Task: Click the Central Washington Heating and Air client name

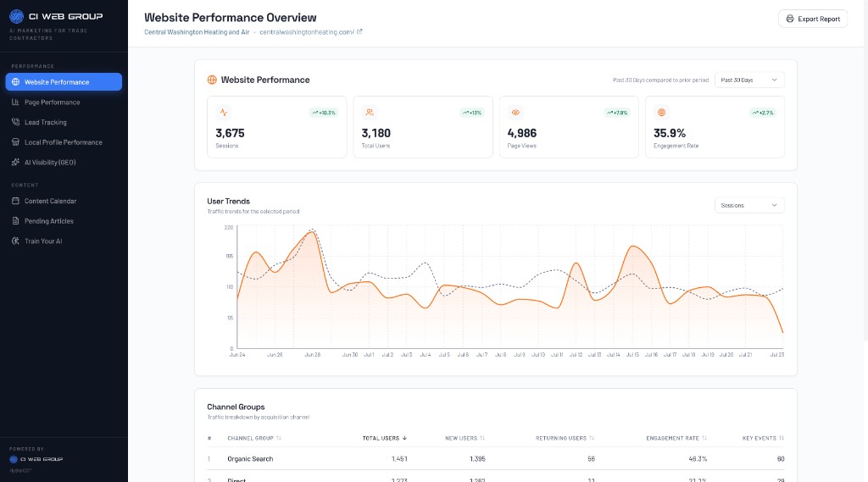Action: [197, 32]
